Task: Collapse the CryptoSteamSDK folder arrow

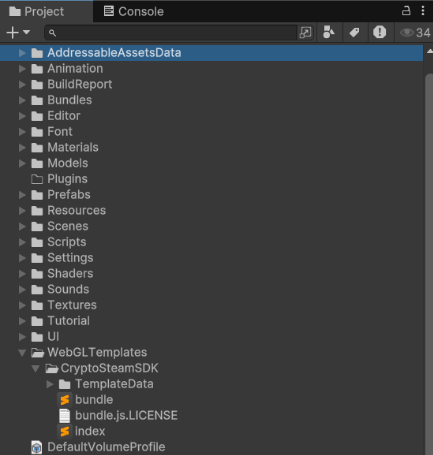Action: pyautogui.click(x=35, y=368)
